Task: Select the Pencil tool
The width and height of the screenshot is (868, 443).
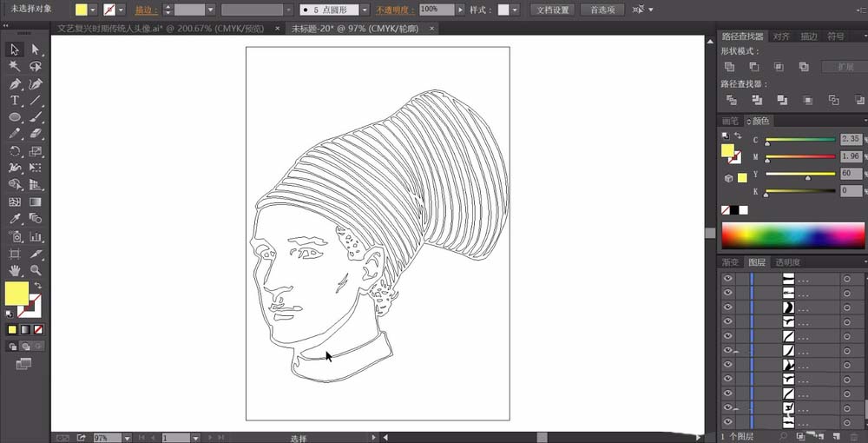Action: click(15, 134)
